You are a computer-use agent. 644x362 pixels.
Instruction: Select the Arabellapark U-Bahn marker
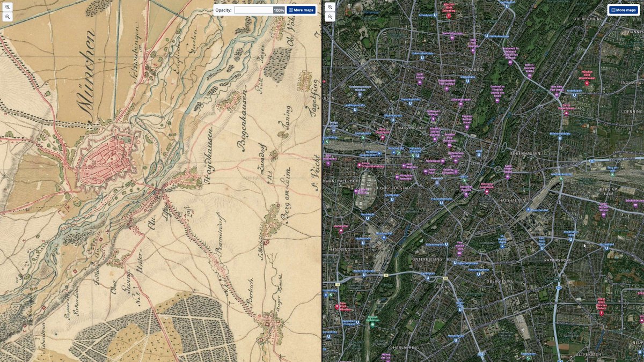click(x=574, y=95)
